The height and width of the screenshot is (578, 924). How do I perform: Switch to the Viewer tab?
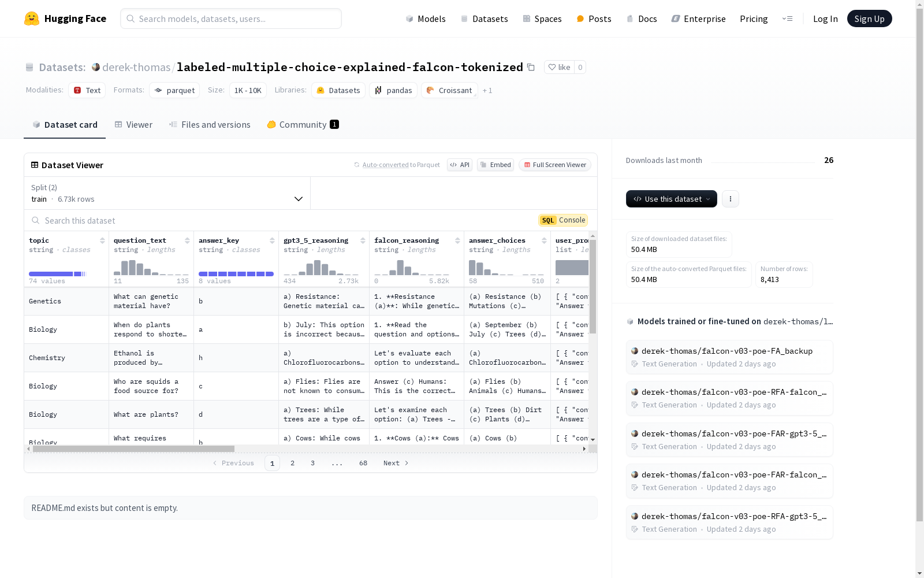[x=133, y=124]
